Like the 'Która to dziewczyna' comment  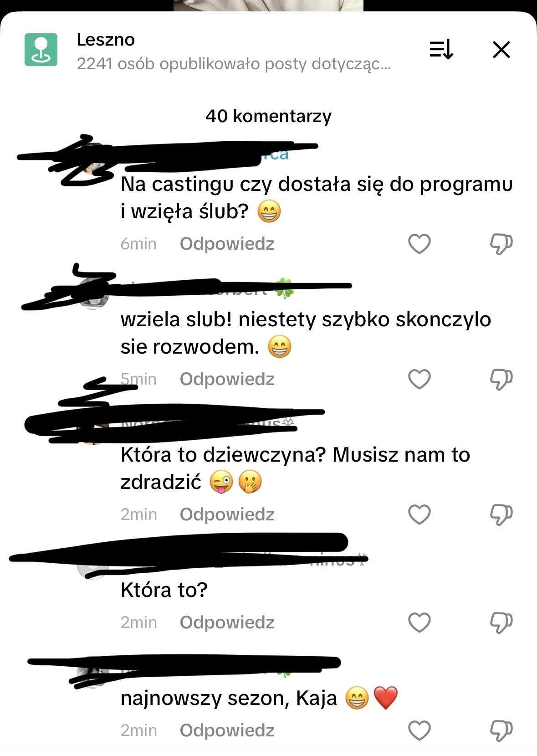(419, 514)
